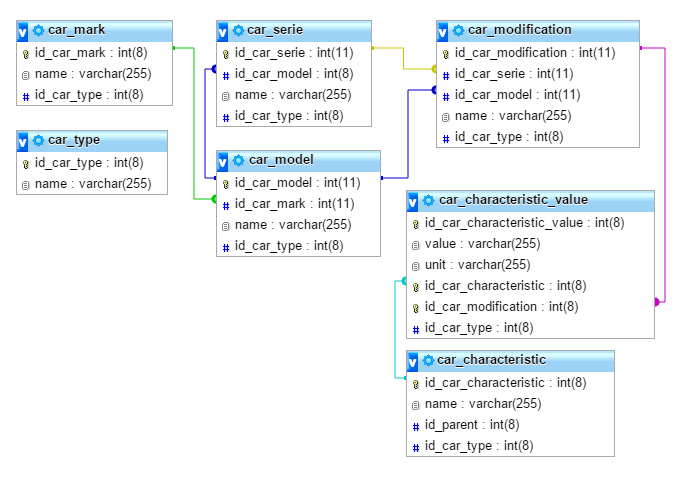The width and height of the screenshot is (685, 479).
Task: Click the text-type icon beside unit : varchar(255)
Action: pos(416,266)
